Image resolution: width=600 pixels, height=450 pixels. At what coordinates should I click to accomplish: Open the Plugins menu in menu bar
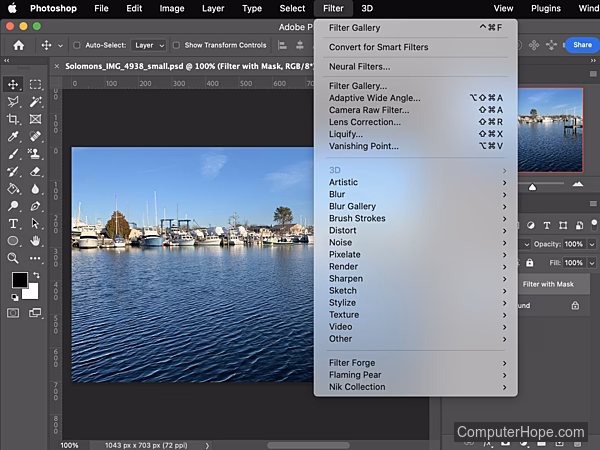click(x=546, y=8)
